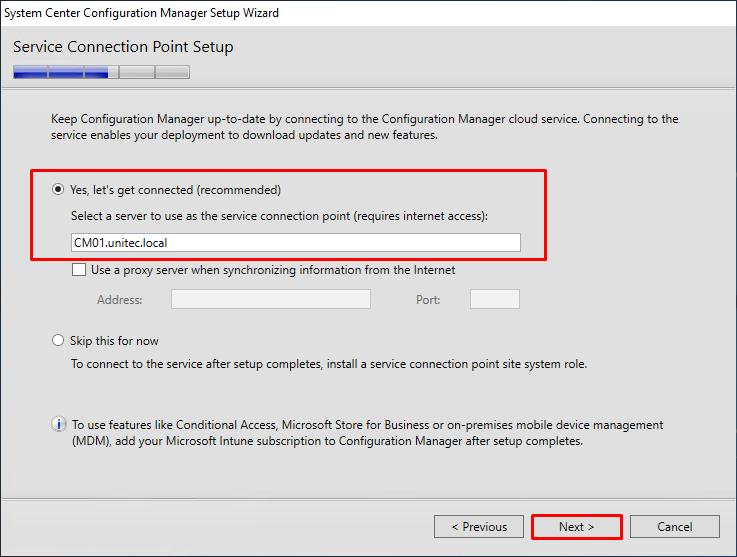737x557 pixels.
Task: Click the Conditional Access information note text
Action: coord(368,433)
